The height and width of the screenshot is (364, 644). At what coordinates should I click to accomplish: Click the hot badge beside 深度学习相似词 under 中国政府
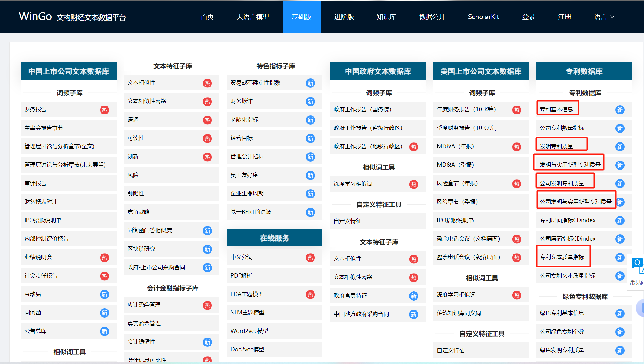pyautogui.click(x=414, y=184)
